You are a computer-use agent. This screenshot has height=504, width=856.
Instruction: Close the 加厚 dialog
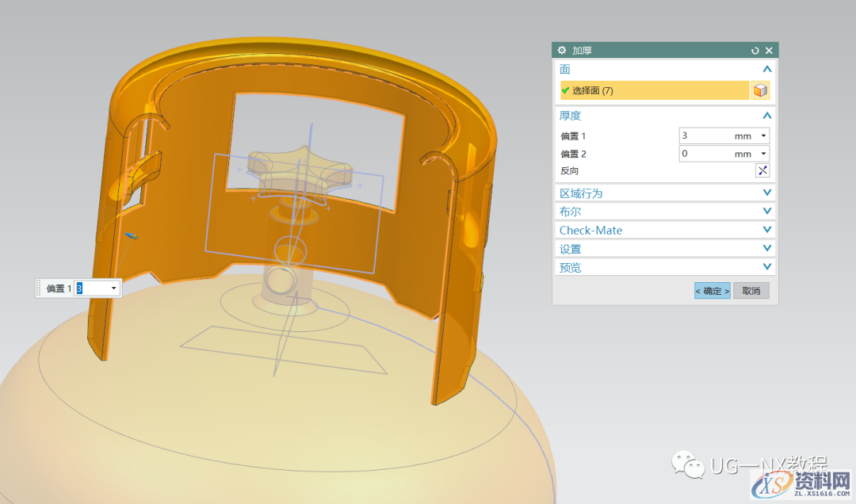769,51
